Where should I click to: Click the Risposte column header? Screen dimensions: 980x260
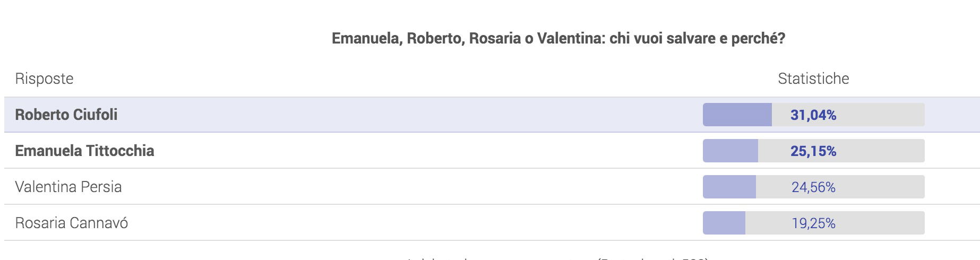(x=45, y=79)
